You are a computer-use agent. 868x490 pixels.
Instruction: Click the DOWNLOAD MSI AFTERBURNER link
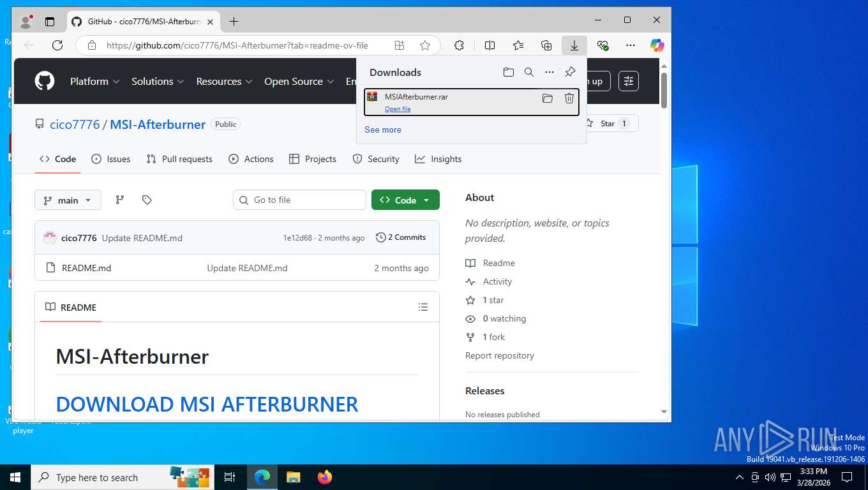[207, 404]
